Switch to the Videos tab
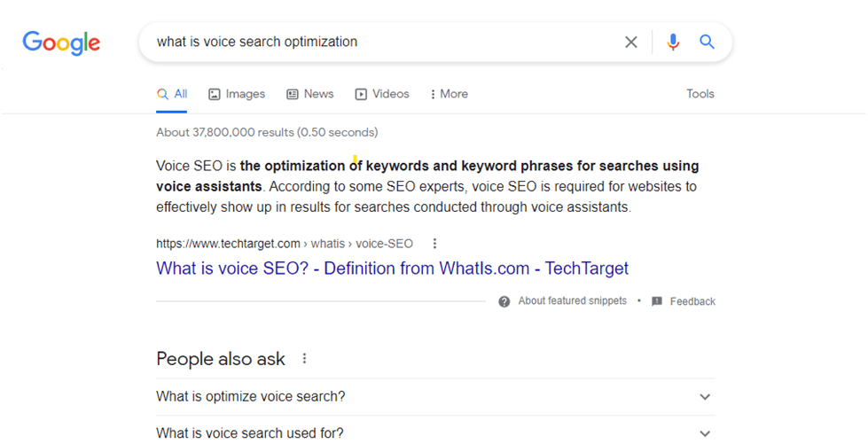 382,94
